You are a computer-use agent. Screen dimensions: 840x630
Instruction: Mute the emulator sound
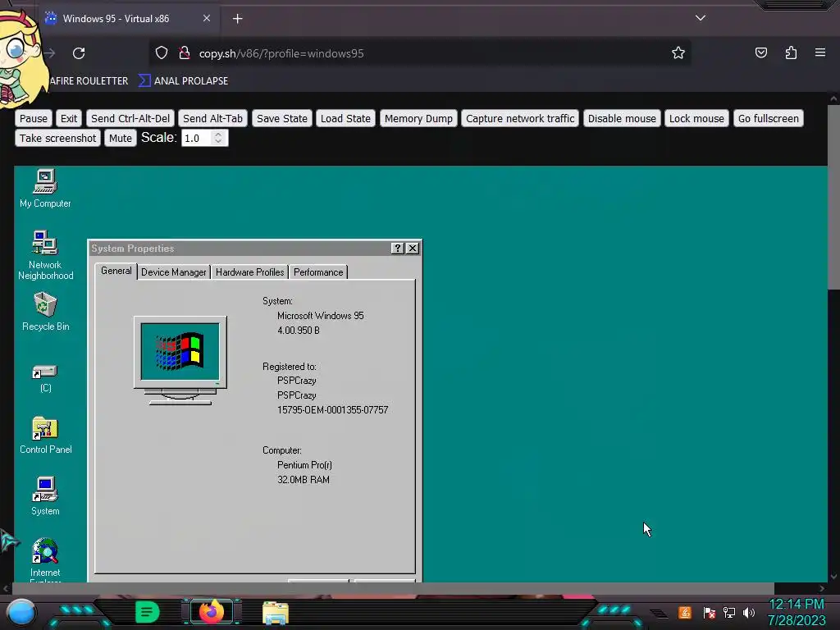coord(121,138)
